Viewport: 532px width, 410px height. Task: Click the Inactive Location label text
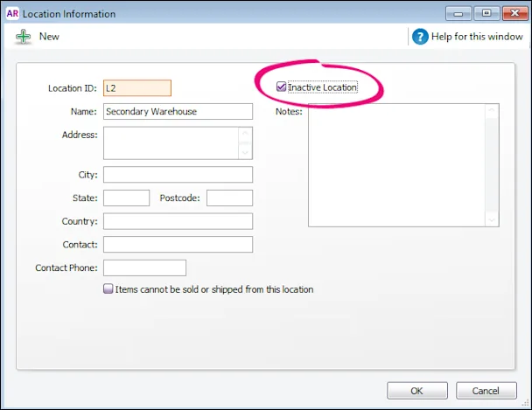(323, 87)
